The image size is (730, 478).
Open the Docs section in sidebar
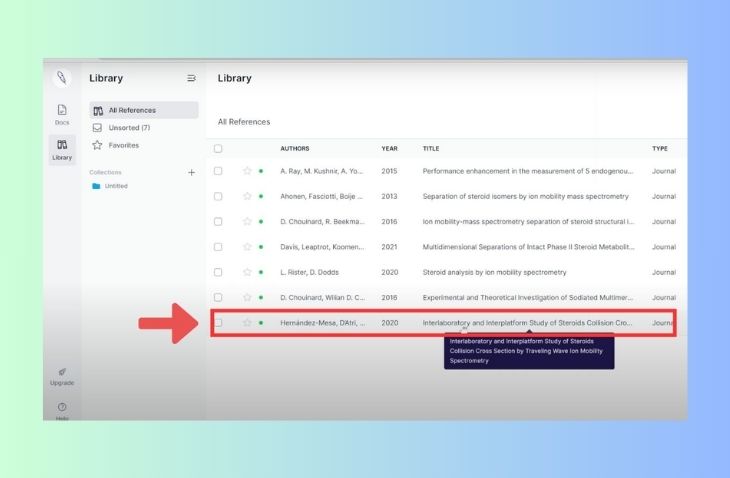pyautogui.click(x=62, y=114)
